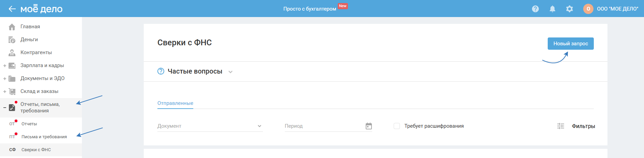Expand Зарплата и кадры menu section
Image resolution: width=644 pixels, height=158 pixels.
[5, 66]
